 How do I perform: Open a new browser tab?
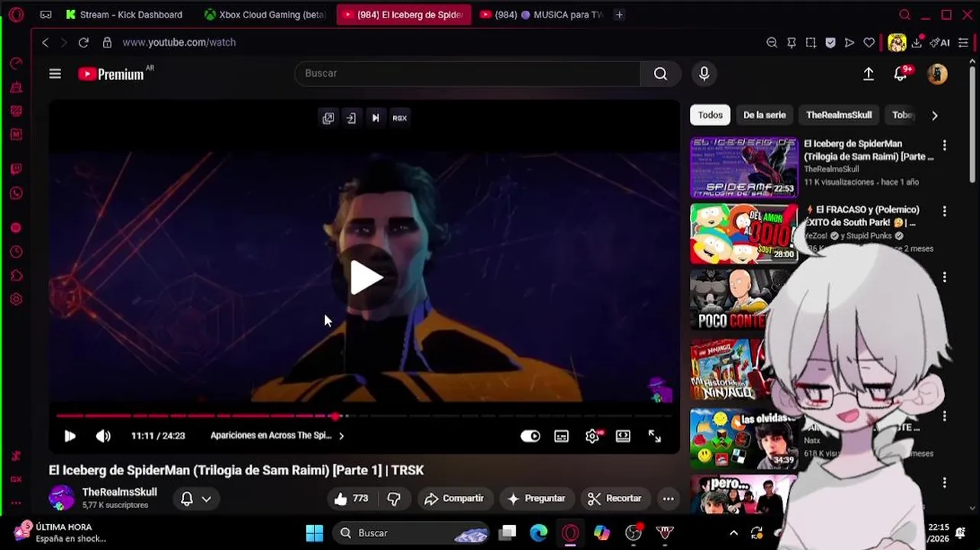click(619, 15)
